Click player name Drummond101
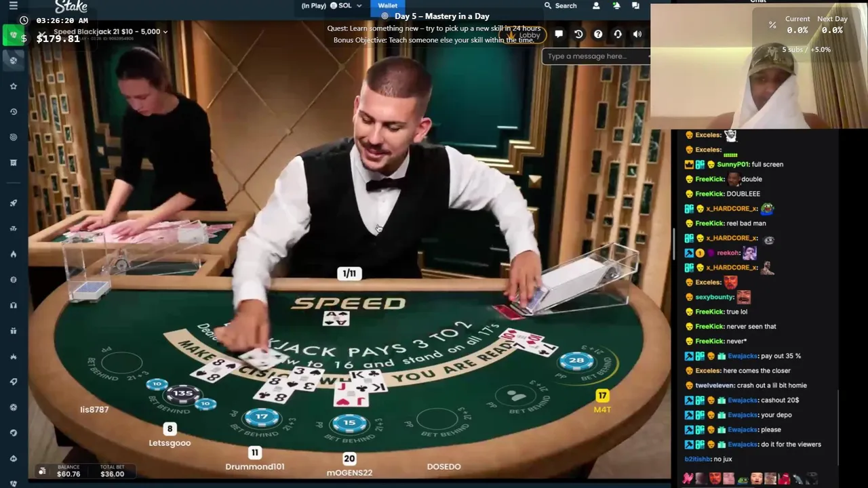868x488 pixels. (x=255, y=466)
